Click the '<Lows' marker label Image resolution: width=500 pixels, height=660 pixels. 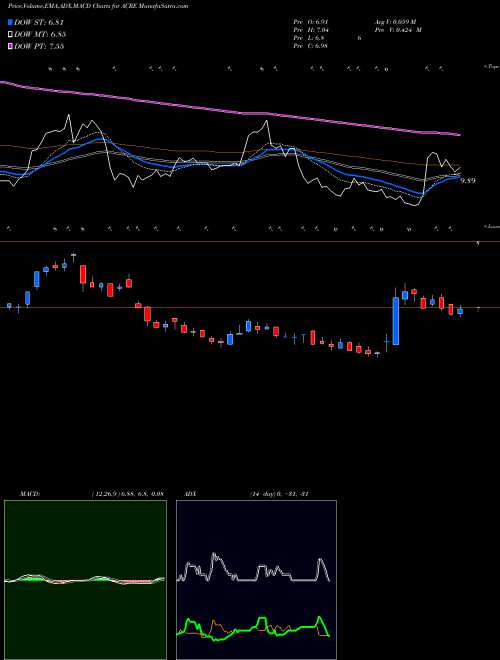491,226
